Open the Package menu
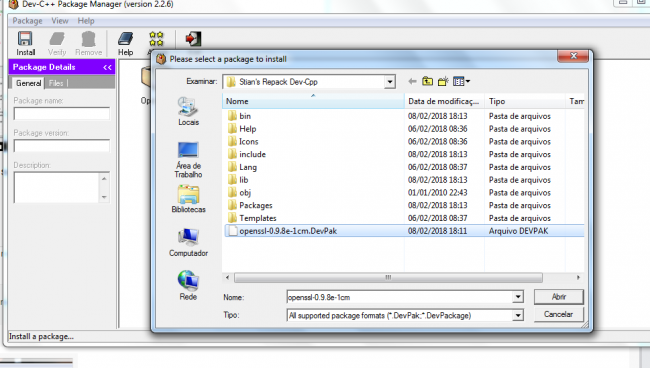Viewport: 650px width, 368px height. [x=27, y=21]
